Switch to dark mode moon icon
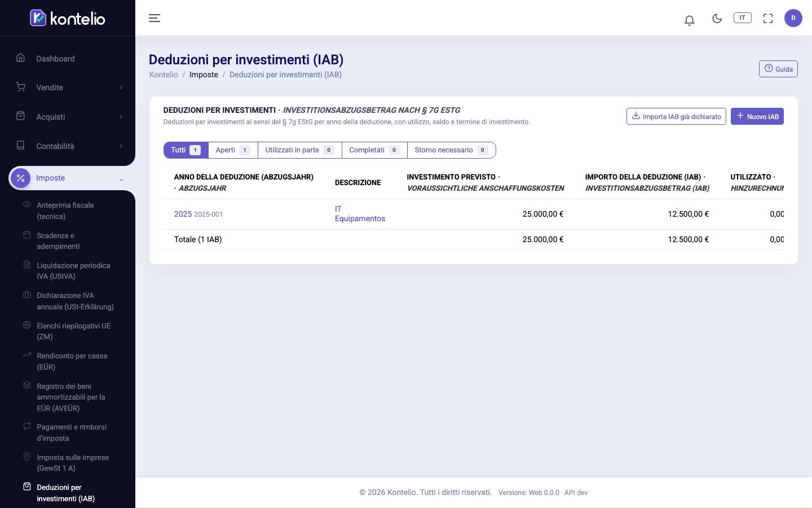The width and height of the screenshot is (812, 508). [717, 18]
